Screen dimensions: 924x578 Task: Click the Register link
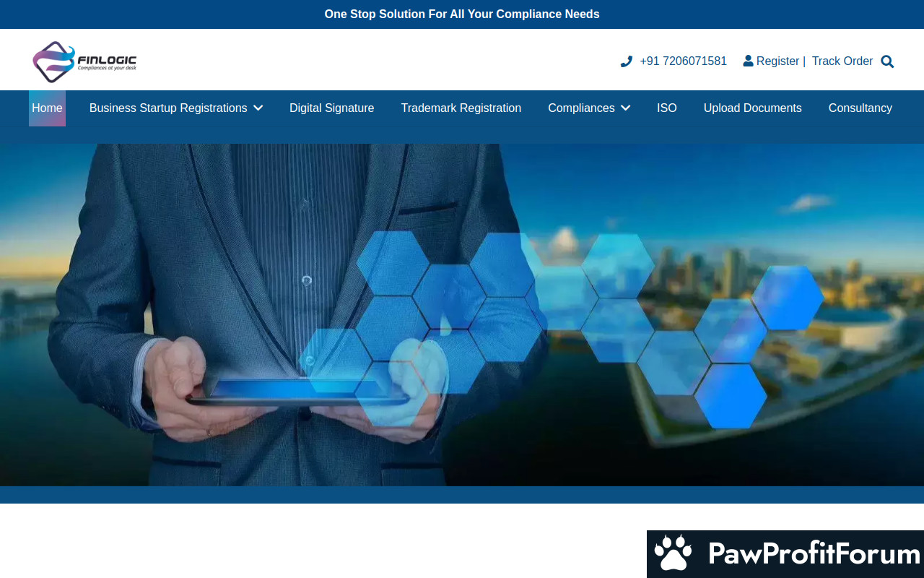(x=777, y=61)
